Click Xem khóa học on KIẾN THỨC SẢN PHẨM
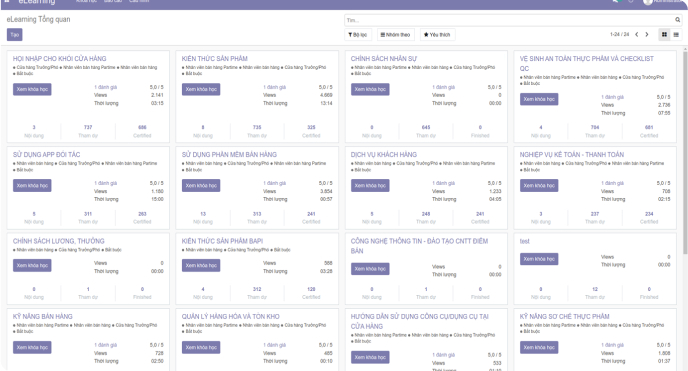The image size is (688, 371). click(x=201, y=89)
